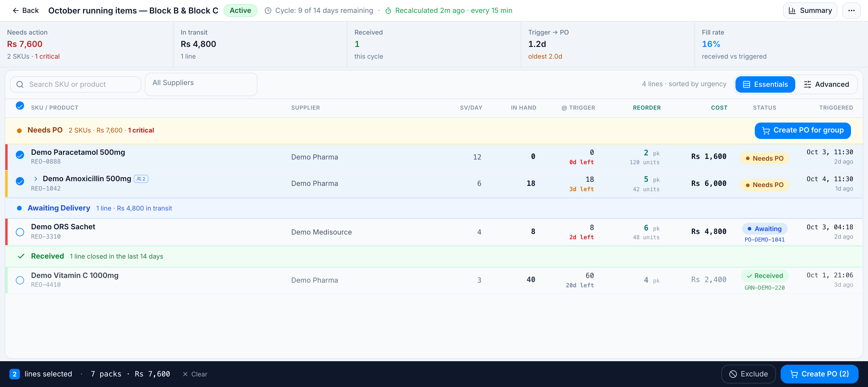868x387 pixels.
Task: Click the cycle clock icon
Action: coord(268,11)
